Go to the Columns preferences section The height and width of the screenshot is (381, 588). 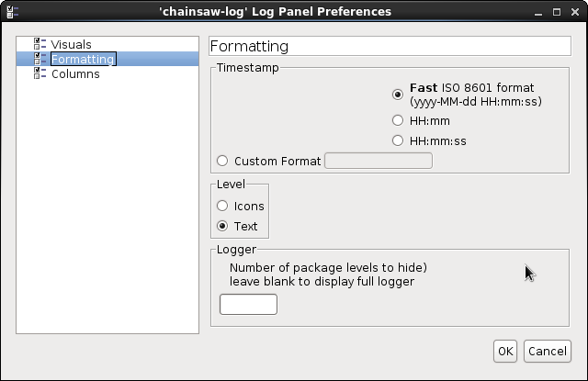tap(75, 73)
